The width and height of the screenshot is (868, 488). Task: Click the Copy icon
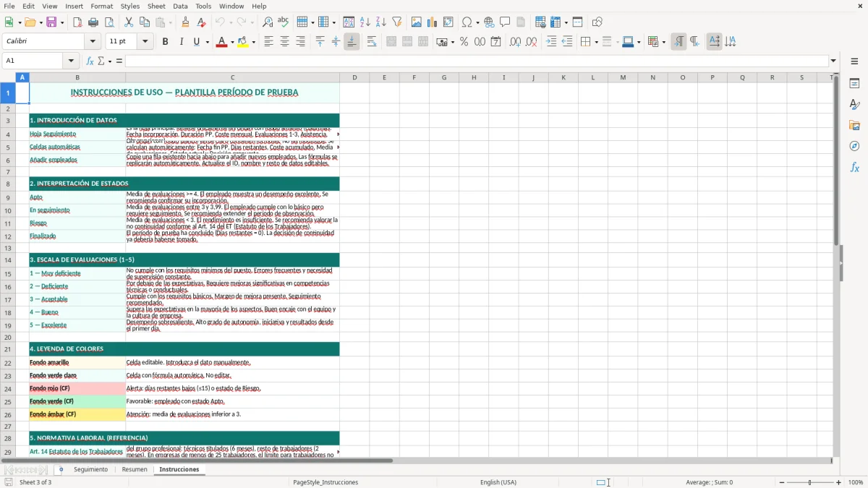(x=145, y=22)
